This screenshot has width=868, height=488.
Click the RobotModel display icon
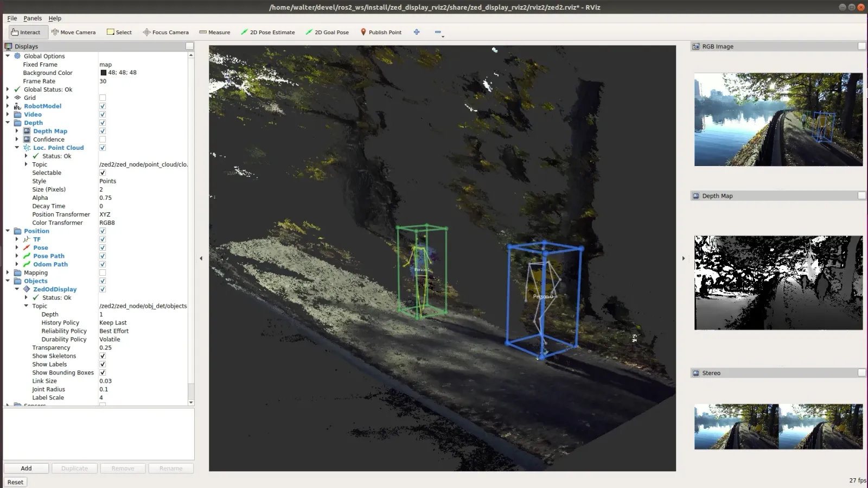(17, 106)
